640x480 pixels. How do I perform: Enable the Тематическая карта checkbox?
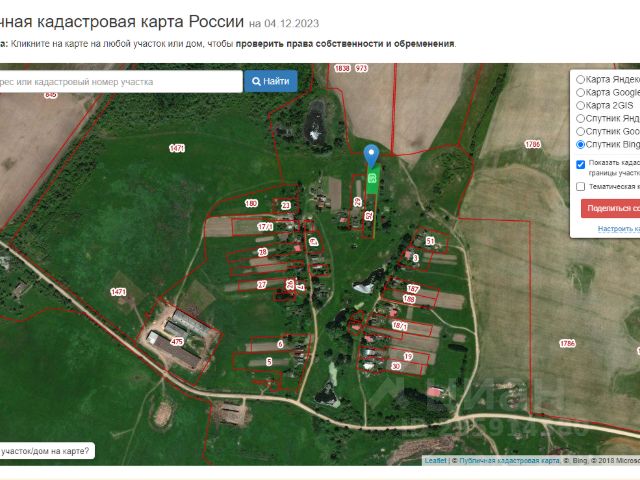(x=581, y=186)
